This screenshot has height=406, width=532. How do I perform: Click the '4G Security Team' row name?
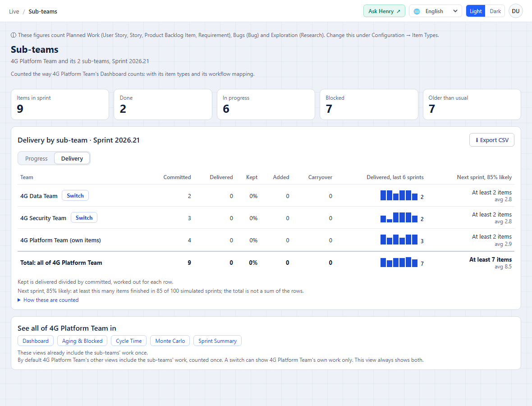[43, 218]
